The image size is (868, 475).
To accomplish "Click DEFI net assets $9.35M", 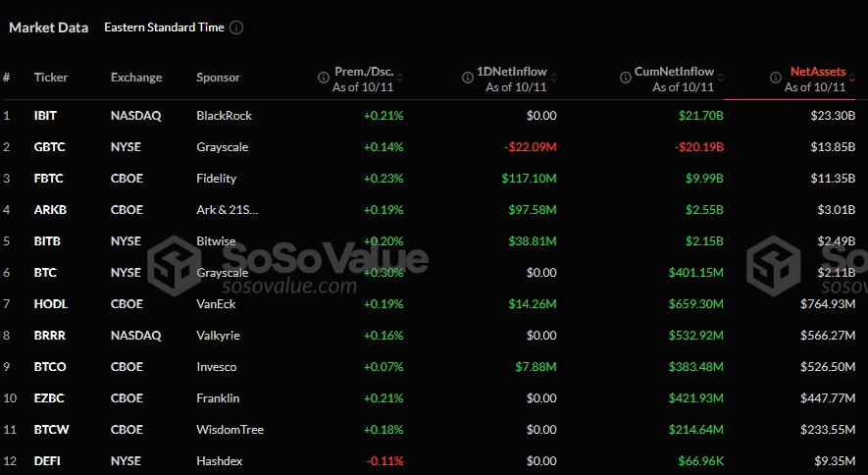I will tap(835, 461).
